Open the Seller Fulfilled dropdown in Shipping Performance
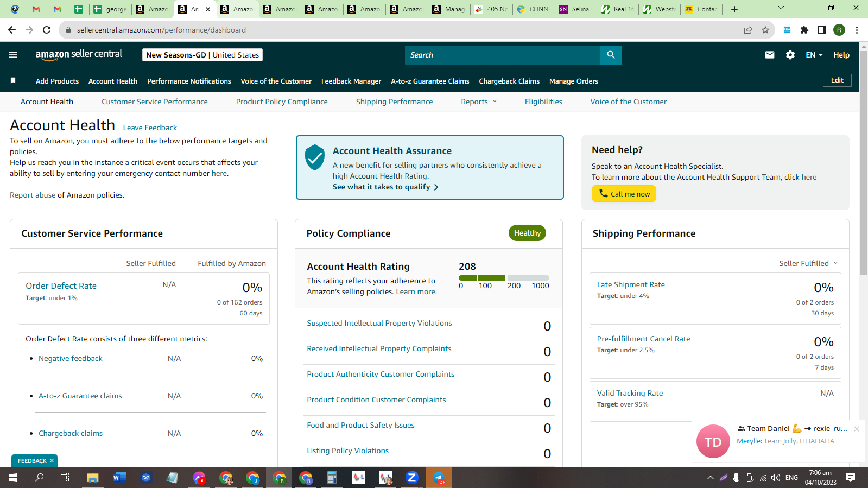The image size is (868, 488). 808,263
